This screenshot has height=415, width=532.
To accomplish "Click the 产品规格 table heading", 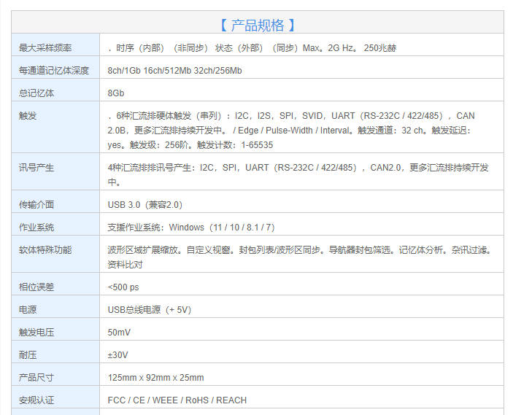I will (x=257, y=25).
